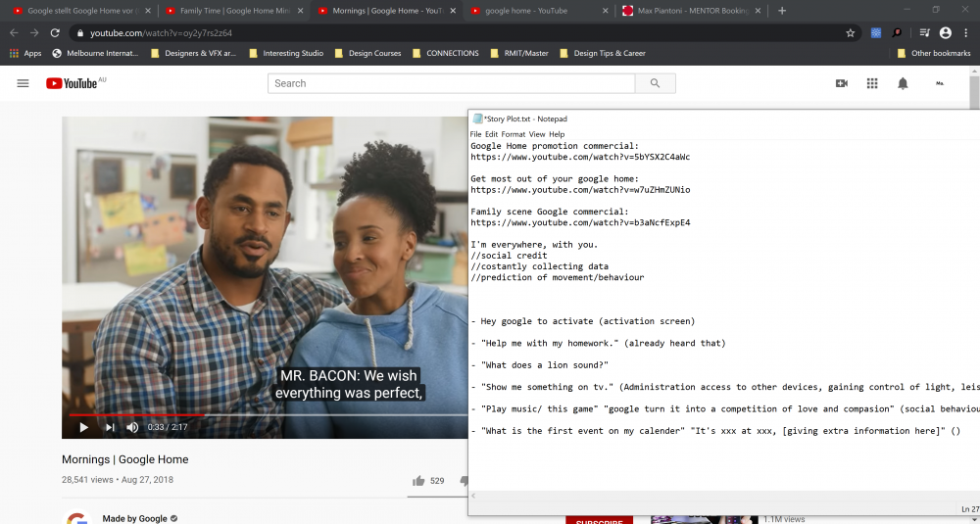Viewport: 980px width, 524px height.
Task: Open the Apps shortcut in bookmarks bar
Action: [x=25, y=53]
